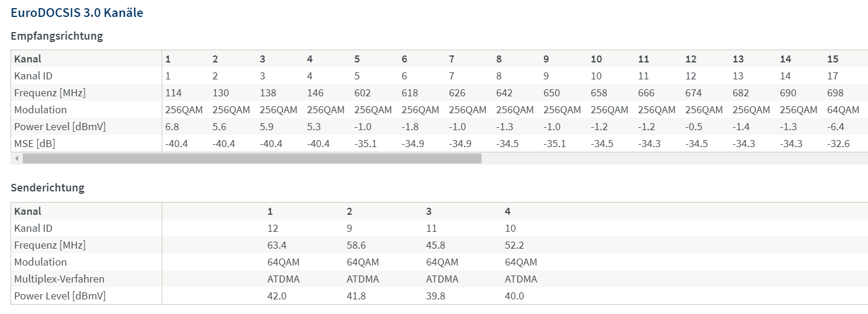Click upstream frequency 52.2 of channel 4

click(514, 245)
